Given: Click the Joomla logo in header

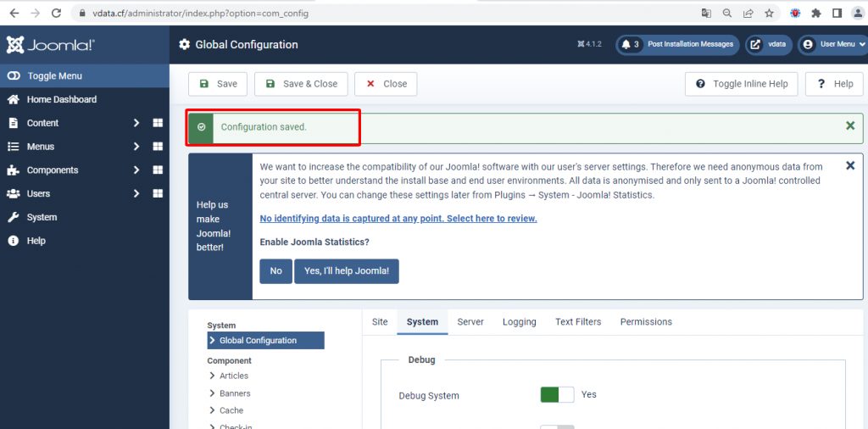Looking at the screenshot, I should (x=50, y=45).
